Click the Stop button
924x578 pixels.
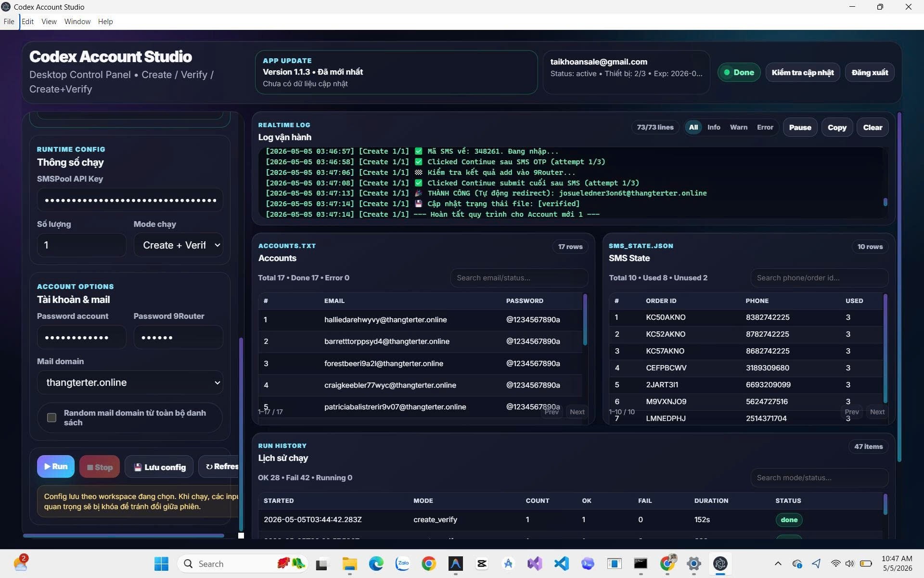[100, 467]
